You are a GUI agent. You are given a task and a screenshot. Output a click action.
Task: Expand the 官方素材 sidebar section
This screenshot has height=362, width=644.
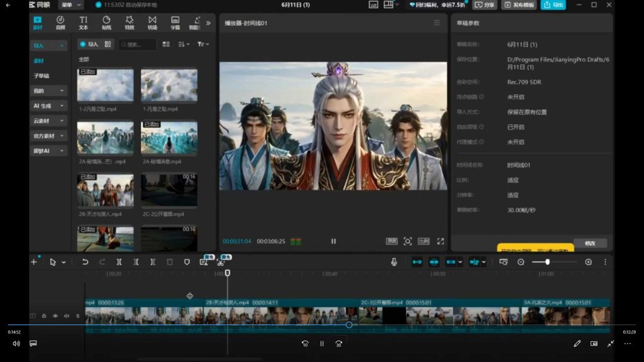(x=48, y=136)
